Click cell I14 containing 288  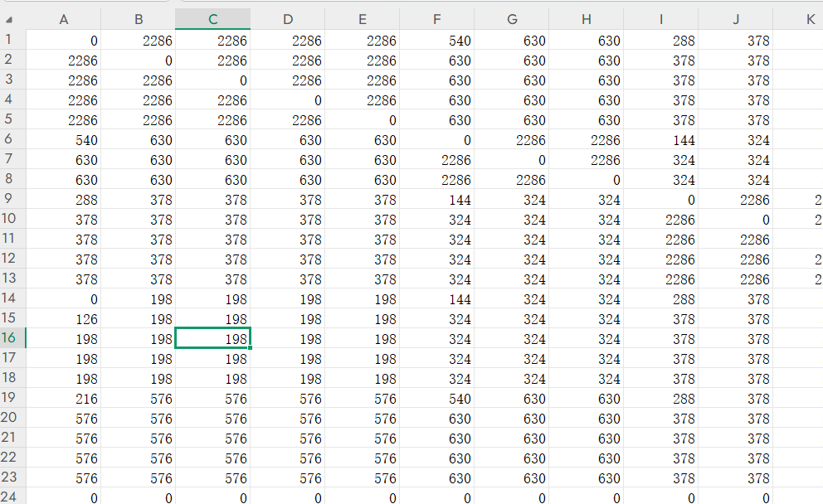point(660,299)
